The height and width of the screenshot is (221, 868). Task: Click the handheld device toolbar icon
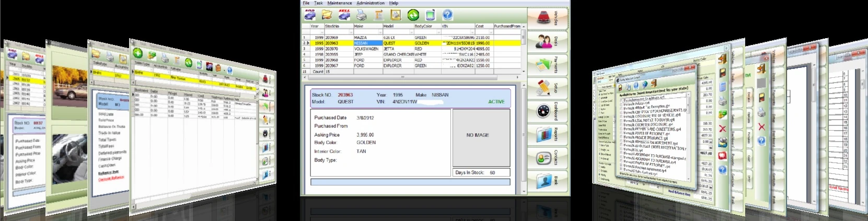coord(430,15)
